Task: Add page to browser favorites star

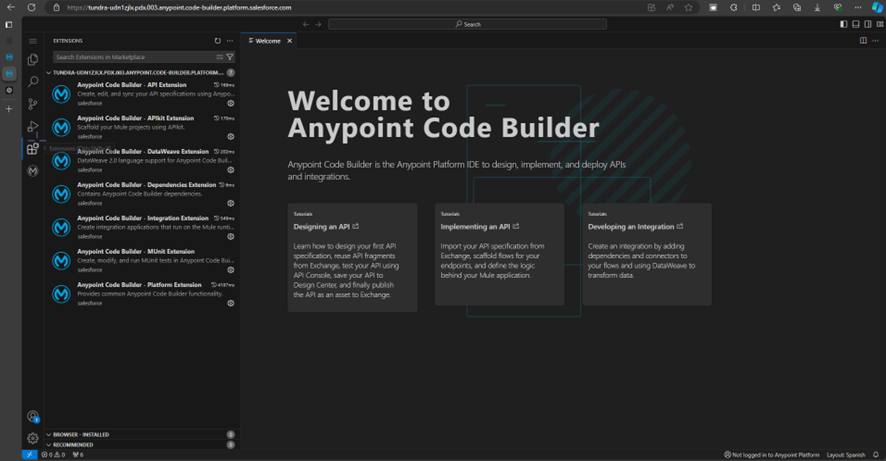Action: click(688, 7)
